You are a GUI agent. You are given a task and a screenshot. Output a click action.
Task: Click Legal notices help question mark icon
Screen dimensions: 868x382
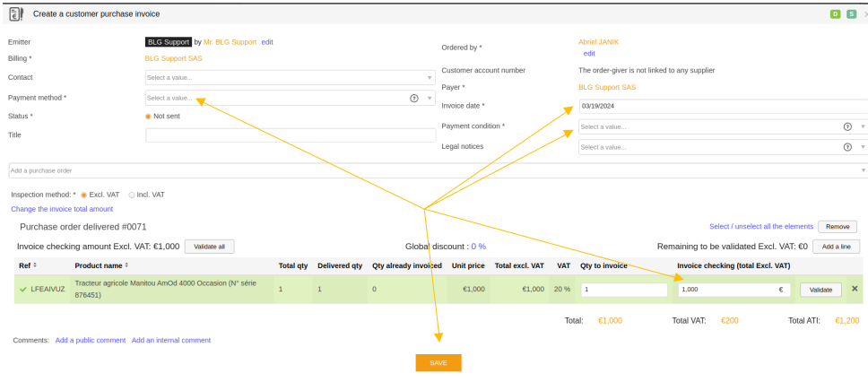click(x=847, y=147)
